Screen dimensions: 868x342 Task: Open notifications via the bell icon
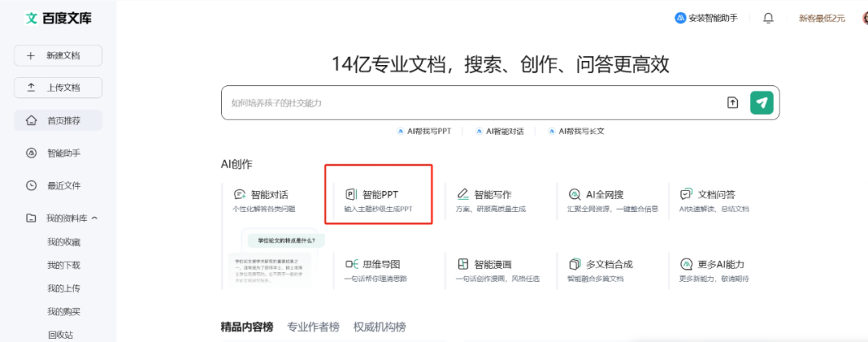point(768,18)
